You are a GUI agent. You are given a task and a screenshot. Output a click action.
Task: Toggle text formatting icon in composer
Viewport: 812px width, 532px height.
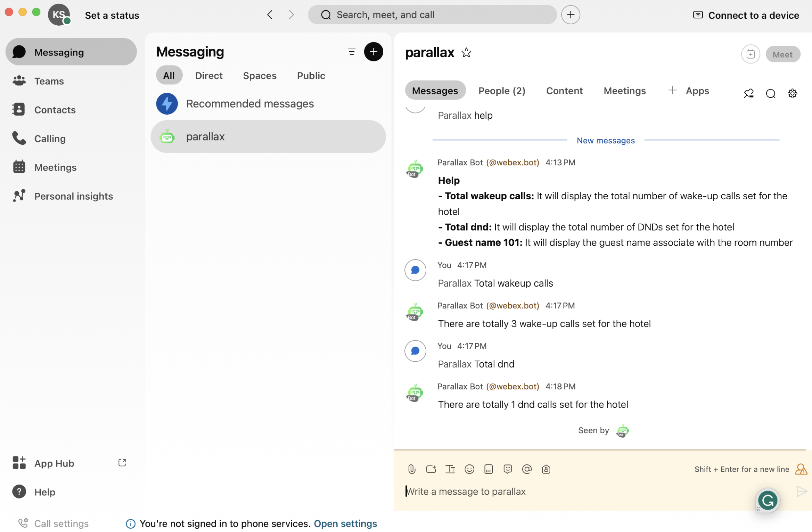click(x=450, y=469)
